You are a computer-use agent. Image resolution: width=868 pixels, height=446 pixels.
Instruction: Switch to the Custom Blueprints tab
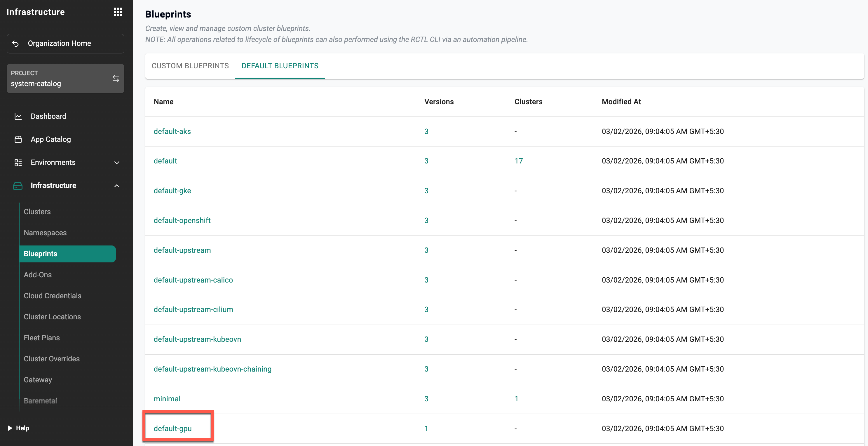click(x=190, y=66)
